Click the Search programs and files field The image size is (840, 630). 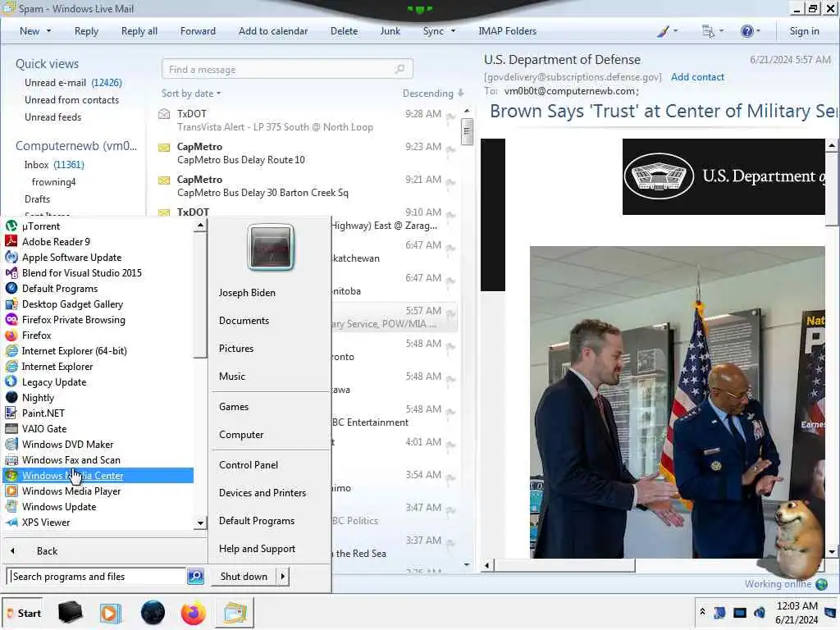(97, 577)
